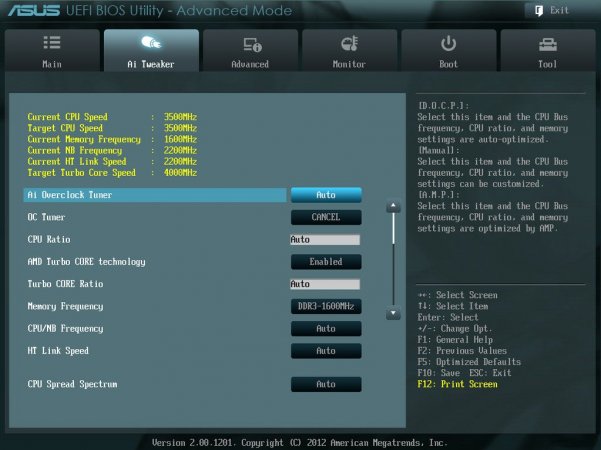
Task: Click the Version 2.00.1201 copyright footer
Action: tap(300, 443)
